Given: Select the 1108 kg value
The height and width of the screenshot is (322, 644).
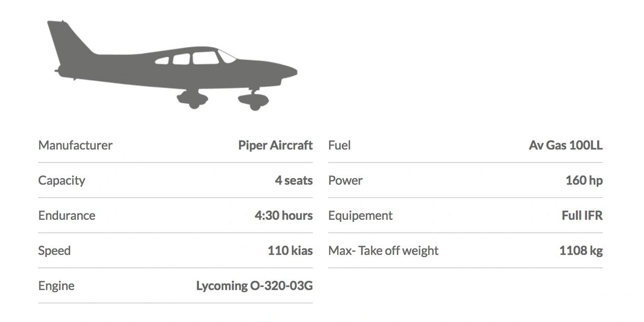Looking at the screenshot, I should pos(581,251).
